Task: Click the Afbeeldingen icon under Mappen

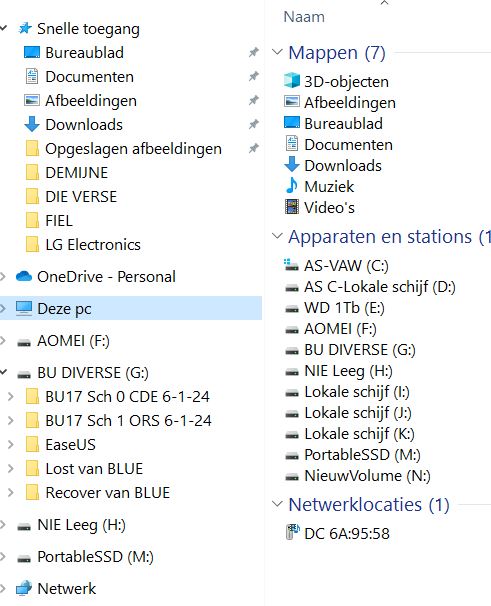Action: coord(292,102)
